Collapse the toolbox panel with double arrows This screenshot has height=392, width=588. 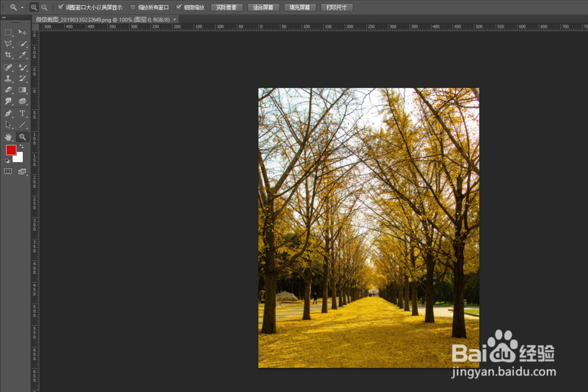(x=4, y=17)
